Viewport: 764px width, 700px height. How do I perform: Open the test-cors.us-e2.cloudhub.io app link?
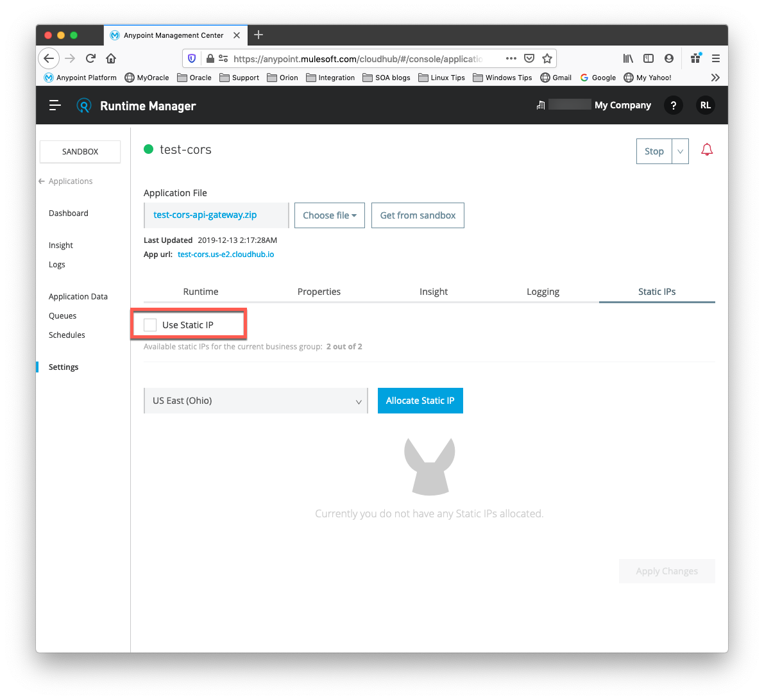(x=226, y=254)
